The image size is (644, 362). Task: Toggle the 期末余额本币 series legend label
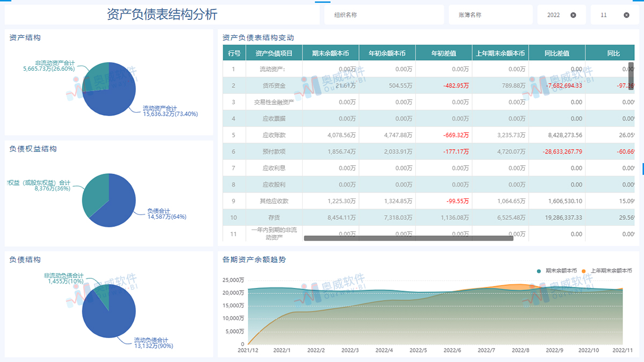(x=561, y=271)
